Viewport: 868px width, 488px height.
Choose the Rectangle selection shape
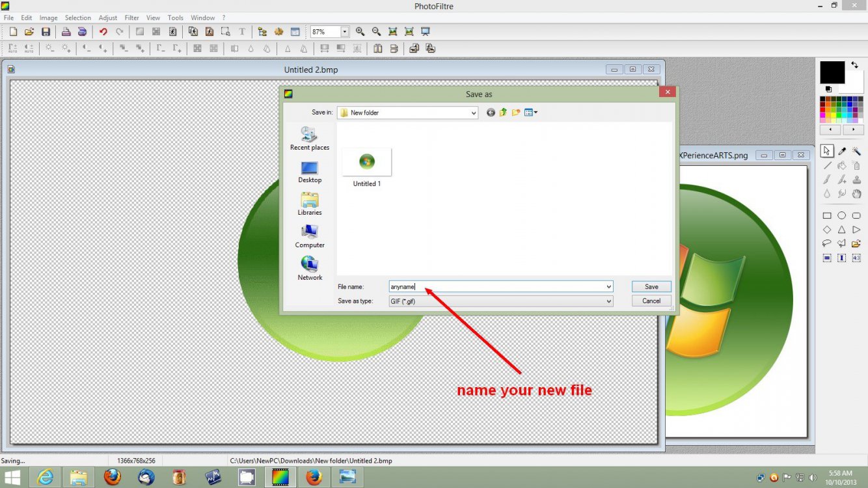pos(827,215)
